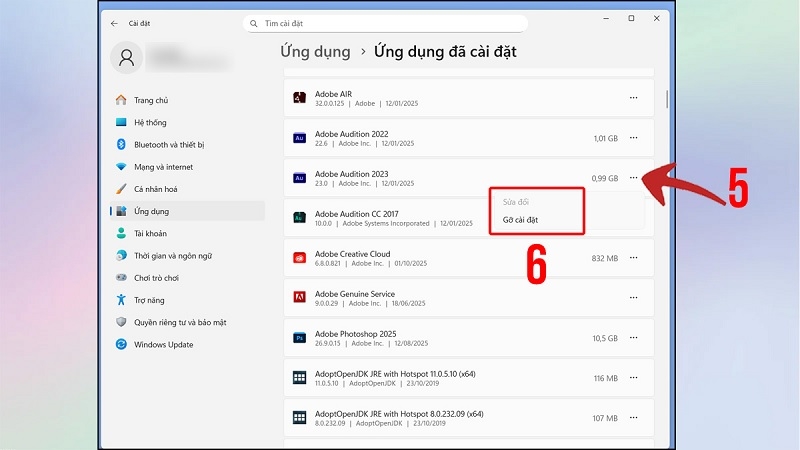Open Trợ năng accessibility settings
800x450 pixels.
(x=187, y=300)
